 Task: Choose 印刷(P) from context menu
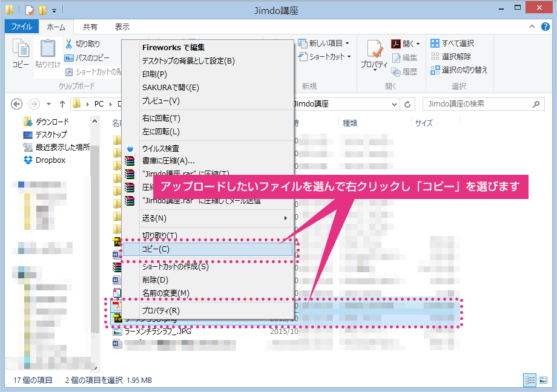(208, 74)
